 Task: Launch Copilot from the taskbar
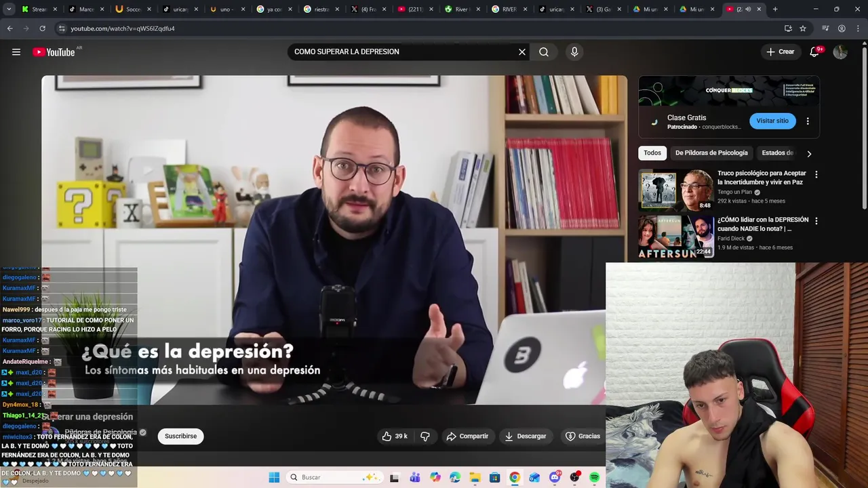tap(435, 477)
